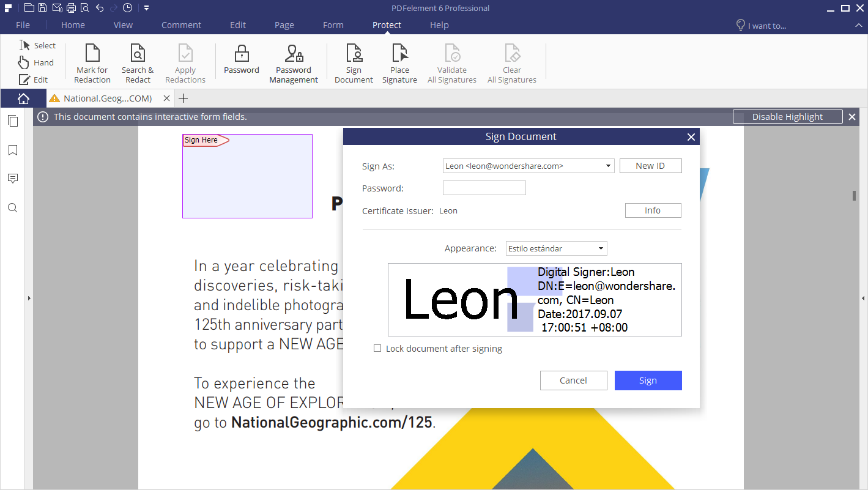Click the New ID button
Viewport: 868px width, 490px height.
click(x=650, y=166)
